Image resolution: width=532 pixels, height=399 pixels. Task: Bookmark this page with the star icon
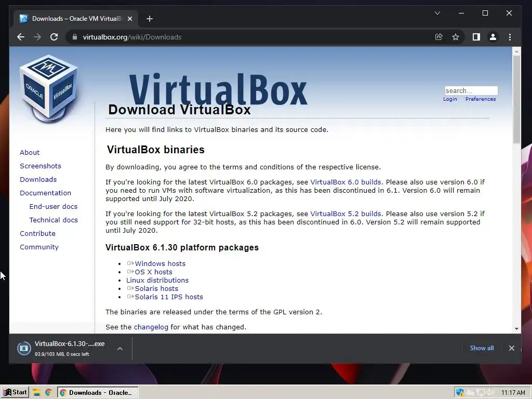click(455, 37)
